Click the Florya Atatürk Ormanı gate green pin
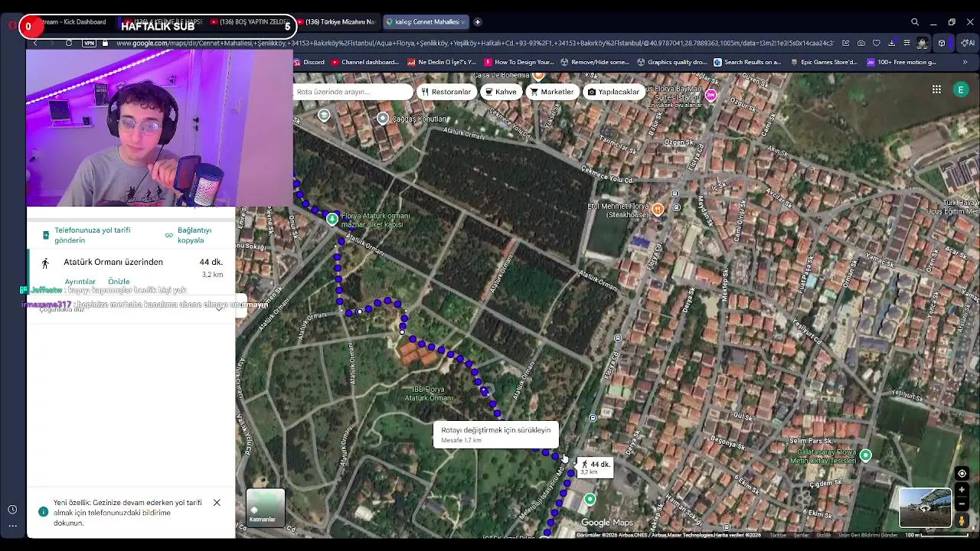Screen dimensions: 980x551 [x=332, y=220]
